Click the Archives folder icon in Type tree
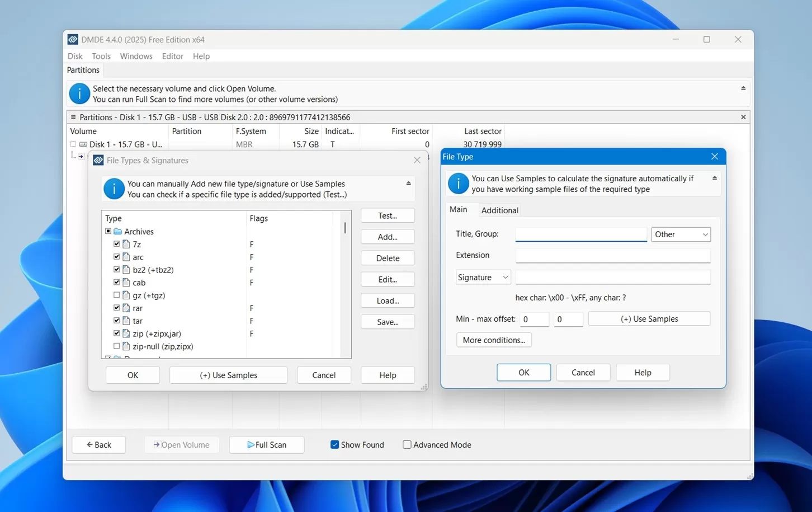This screenshot has width=812, height=512. click(x=117, y=231)
